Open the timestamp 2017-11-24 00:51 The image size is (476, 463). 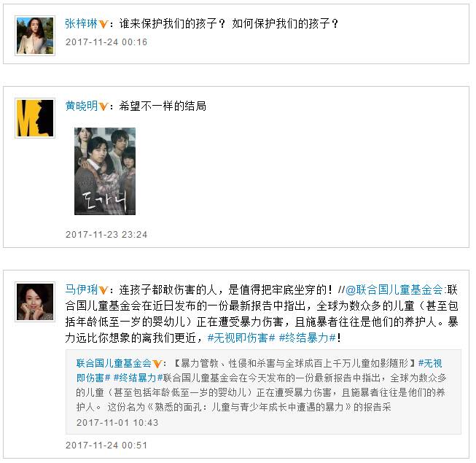tap(106, 445)
